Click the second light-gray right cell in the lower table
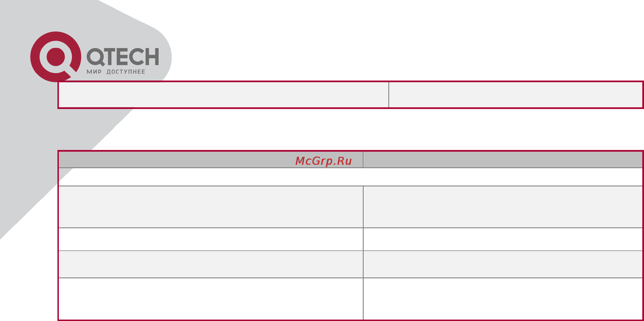This screenshot has width=644, height=321. [503, 264]
